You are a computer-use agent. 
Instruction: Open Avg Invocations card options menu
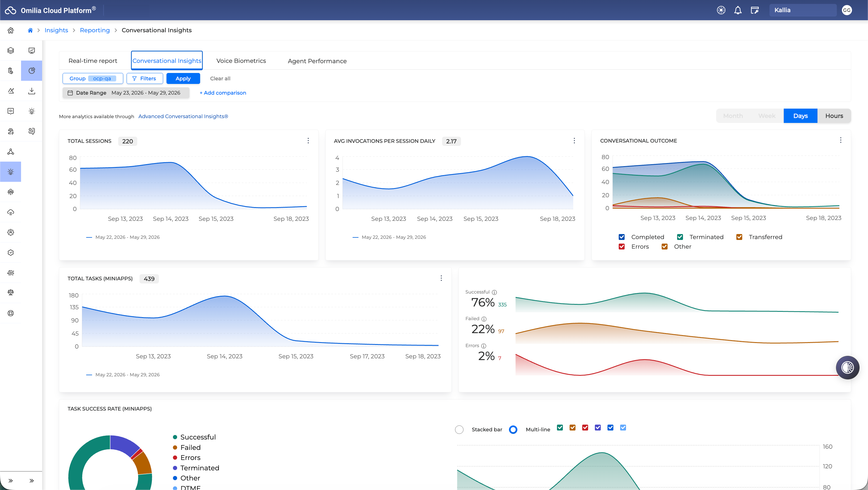pos(574,141)
